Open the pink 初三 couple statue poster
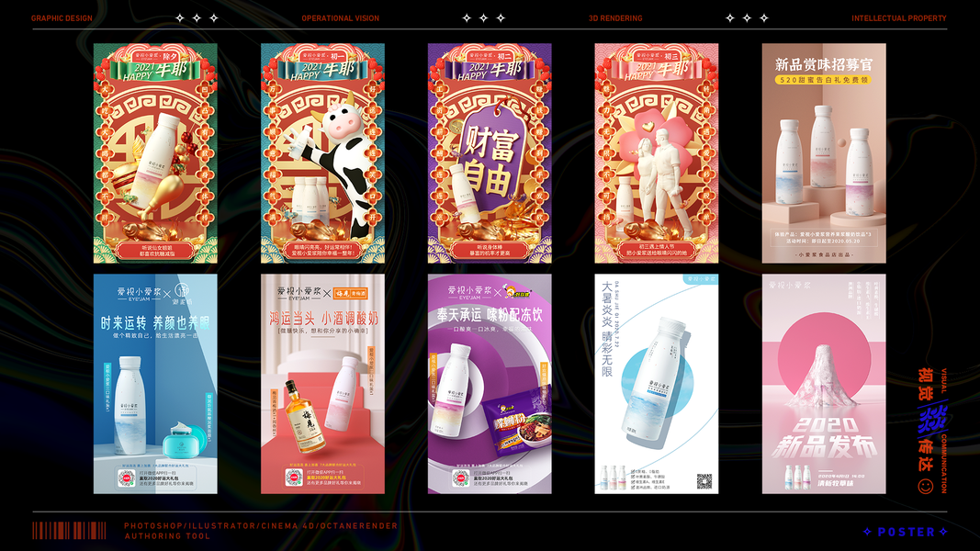980x551 pixels. (x=657, y=153)
